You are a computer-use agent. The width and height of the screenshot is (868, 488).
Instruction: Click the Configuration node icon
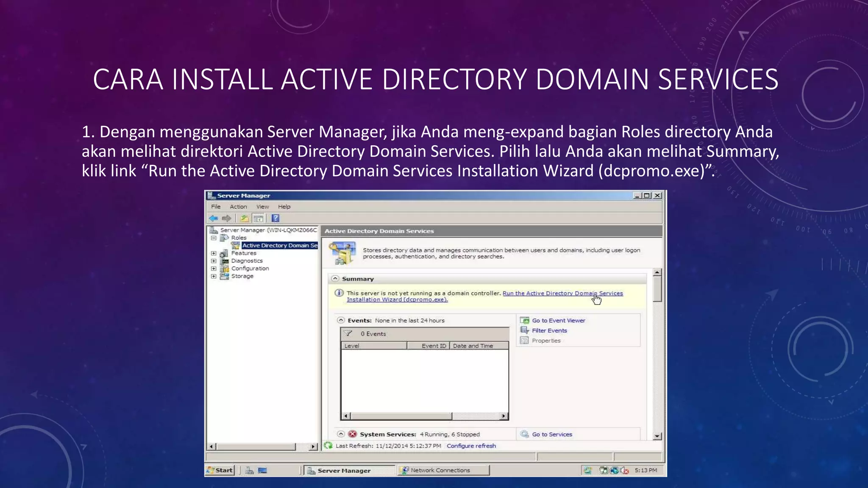225,269
